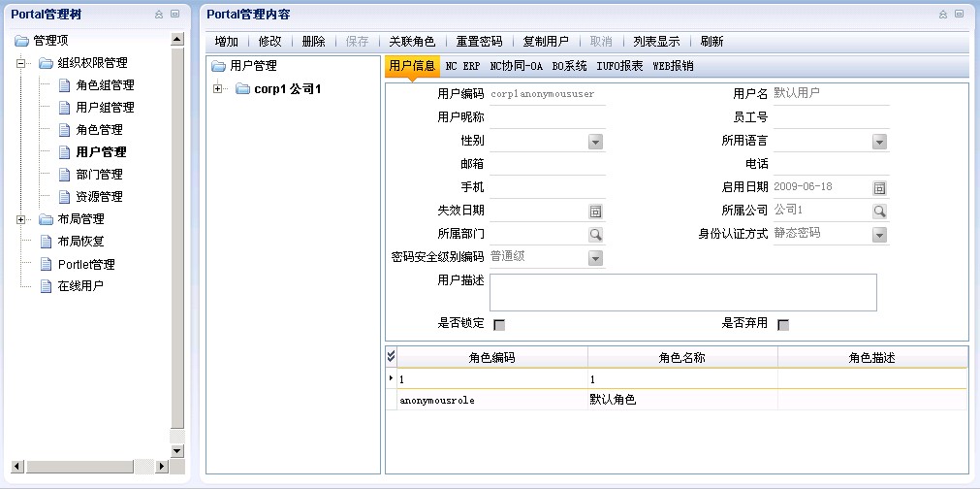Click the corp1 公司1 folder icon
The height and width of the screenshot is (489, 980).
tap(242, 89)
